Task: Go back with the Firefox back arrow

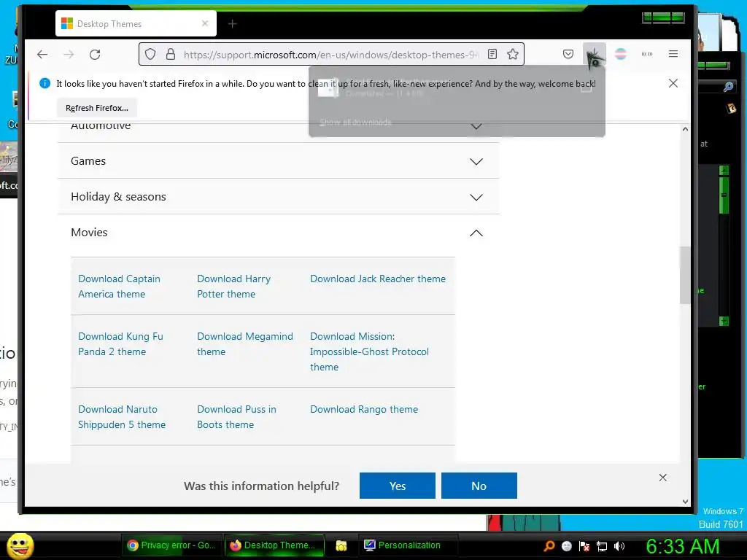Action: (42, 54)
